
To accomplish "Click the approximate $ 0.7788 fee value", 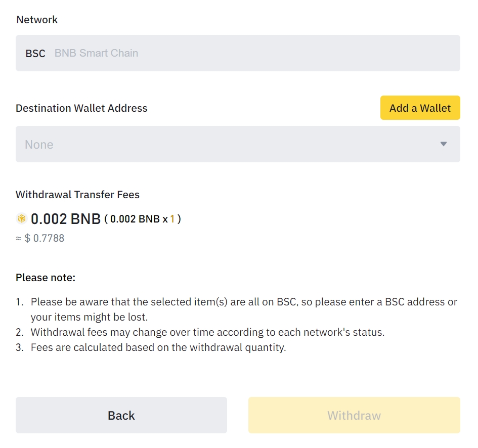I will pyautogui.click(x=40, y=238).
